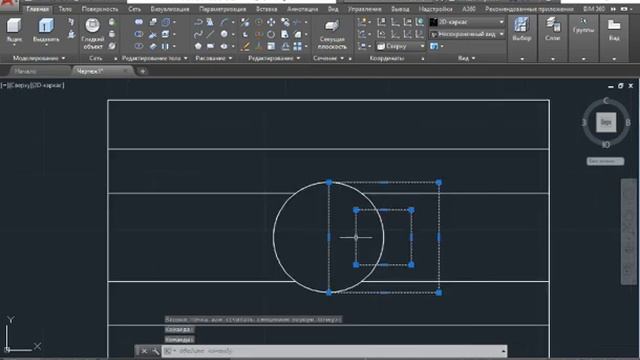Image resolution: width=640 pixels, height=360 pixels.
Task: Open the Группы groups panel button
Action: [x=583, y=25]
